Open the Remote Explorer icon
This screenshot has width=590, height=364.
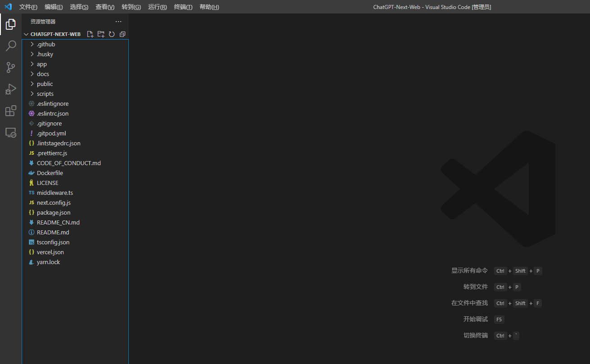pos(11,132)
